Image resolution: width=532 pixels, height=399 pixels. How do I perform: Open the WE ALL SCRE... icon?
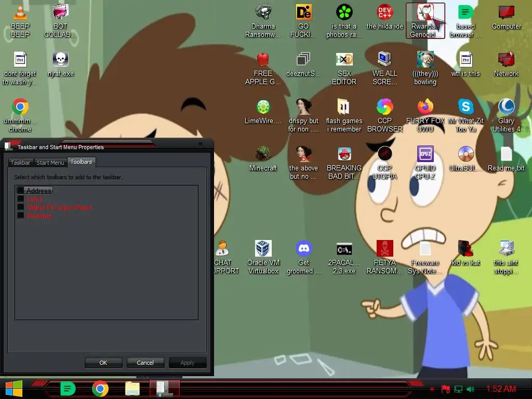coord(385,68)
